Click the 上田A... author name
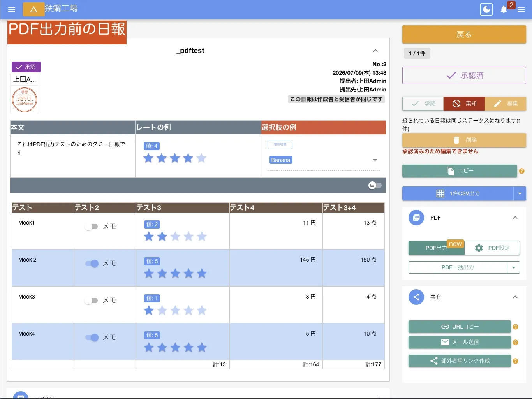The height and width of the screenshot is (399, 532). [x=25, y=79]
